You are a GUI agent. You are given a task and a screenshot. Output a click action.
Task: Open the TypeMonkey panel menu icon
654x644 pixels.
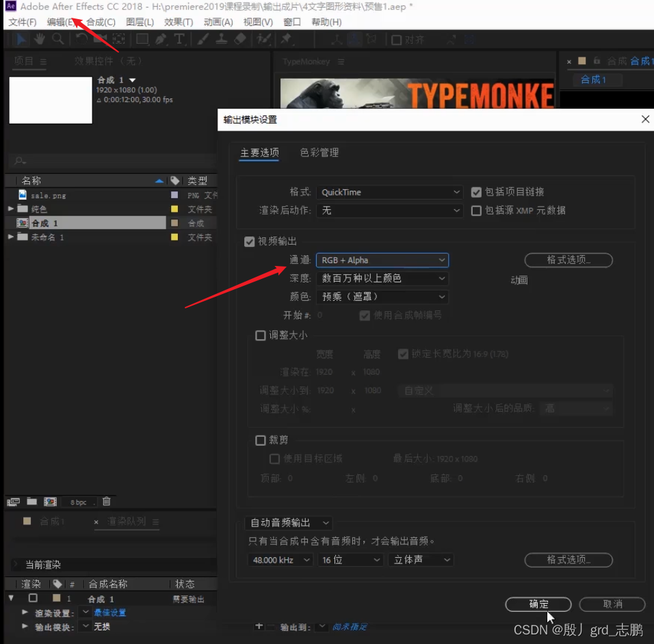click(341, 62)
